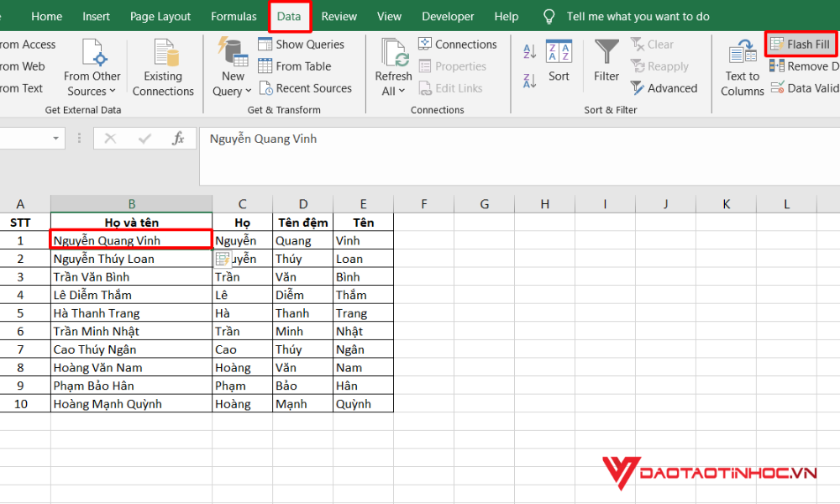Select From Table option

point(295,66)
